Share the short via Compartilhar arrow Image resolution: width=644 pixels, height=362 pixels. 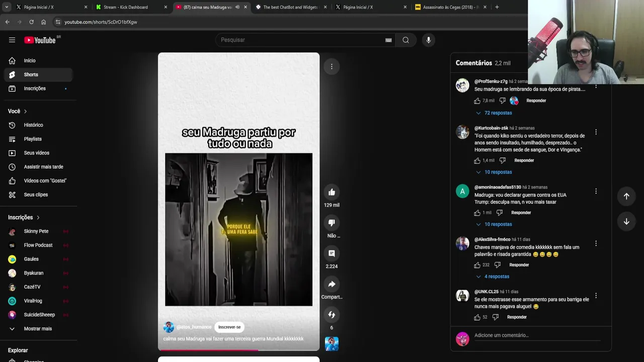(332, 284)
